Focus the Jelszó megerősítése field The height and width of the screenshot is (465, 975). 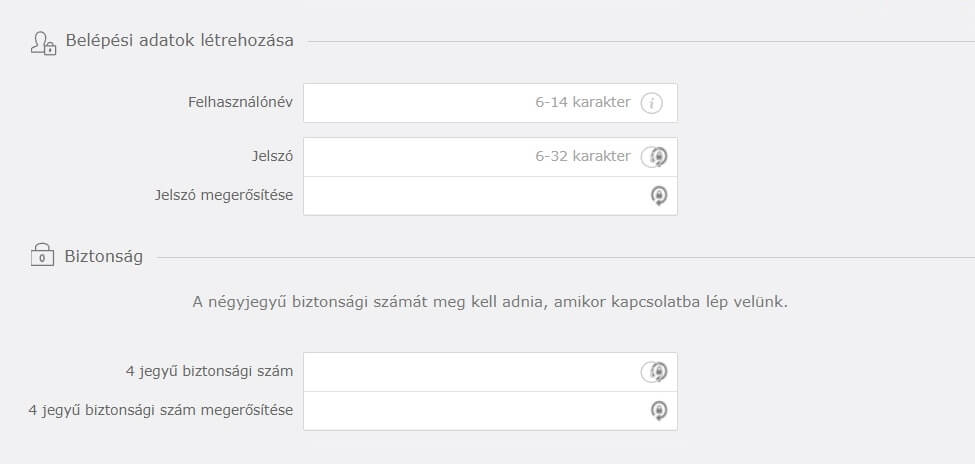pyautogui.click(x=490, y=196)
